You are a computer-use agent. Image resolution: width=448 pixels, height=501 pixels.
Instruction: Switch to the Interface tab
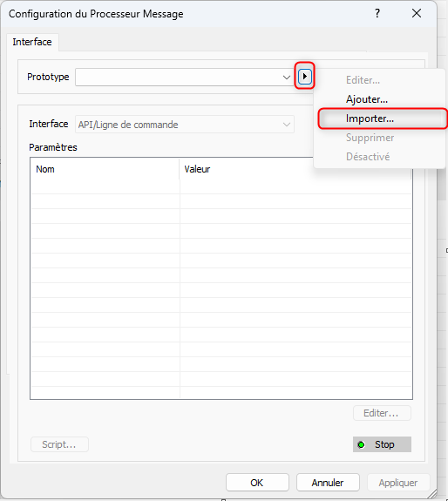(32, 42)
